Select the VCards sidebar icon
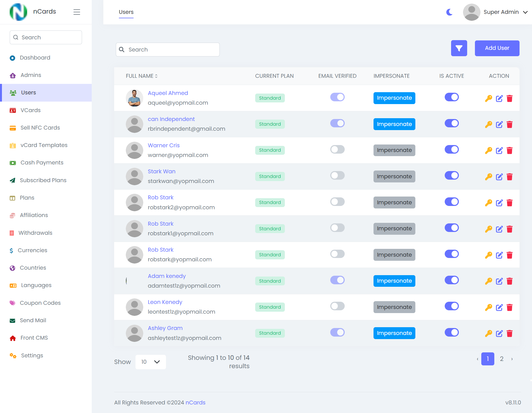The image size is (532, 413). [x=13, y=110]
